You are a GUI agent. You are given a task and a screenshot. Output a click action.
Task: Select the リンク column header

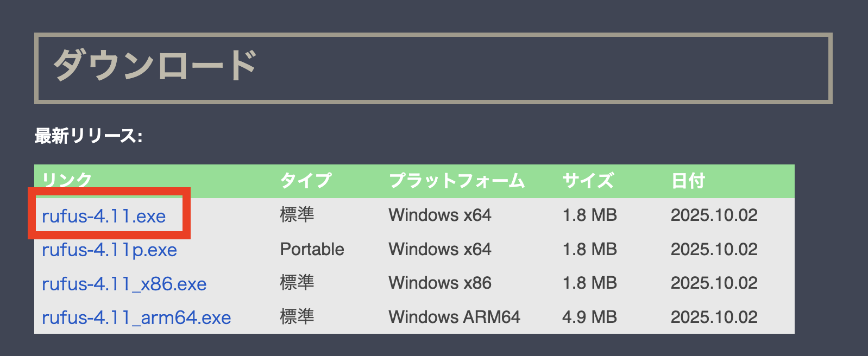tap(64, 180)
